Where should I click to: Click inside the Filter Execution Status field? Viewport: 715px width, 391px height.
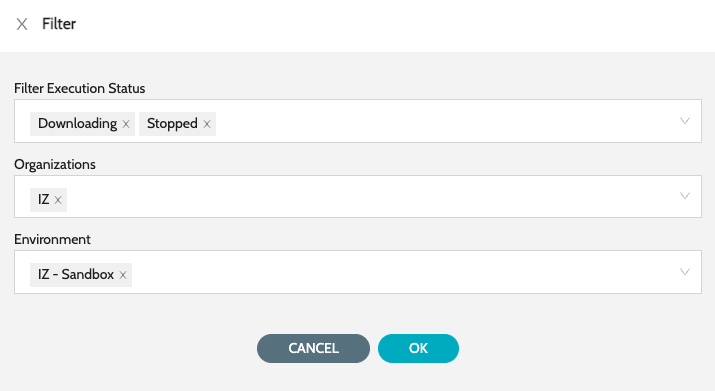(x=358, y=121)
